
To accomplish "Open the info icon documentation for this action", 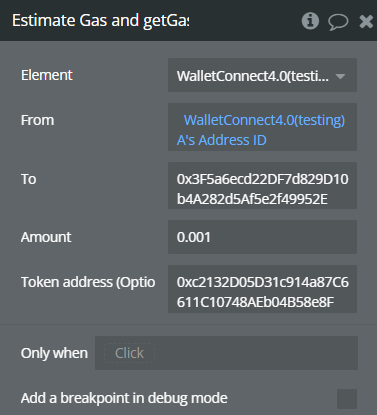I will tap(310, 21).
